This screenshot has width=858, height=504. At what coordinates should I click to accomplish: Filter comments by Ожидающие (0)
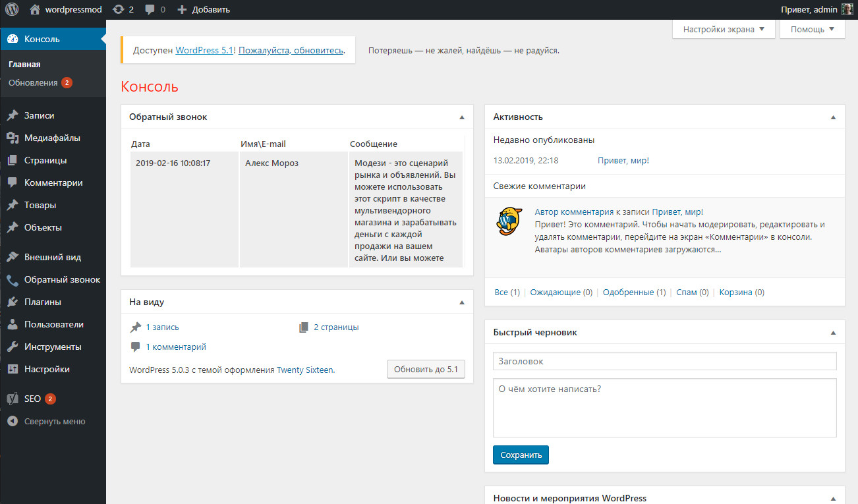pyautogui.click(x=561, y=292)
